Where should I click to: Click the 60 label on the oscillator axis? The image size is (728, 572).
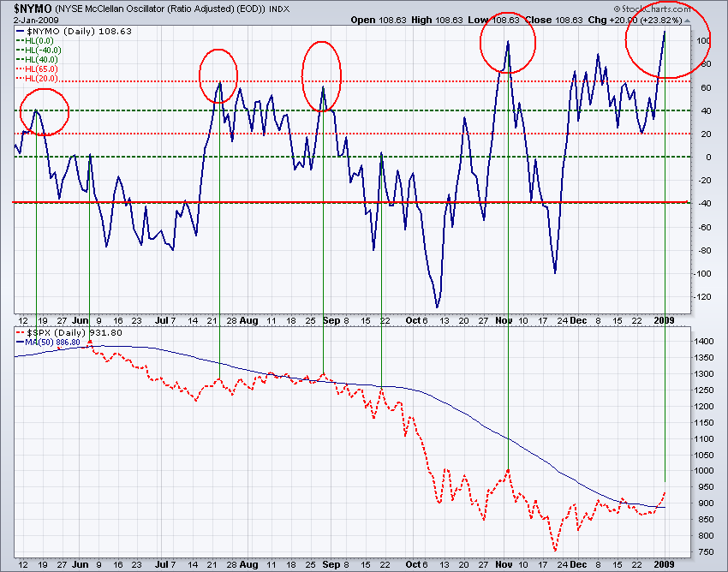pos(707,87)
